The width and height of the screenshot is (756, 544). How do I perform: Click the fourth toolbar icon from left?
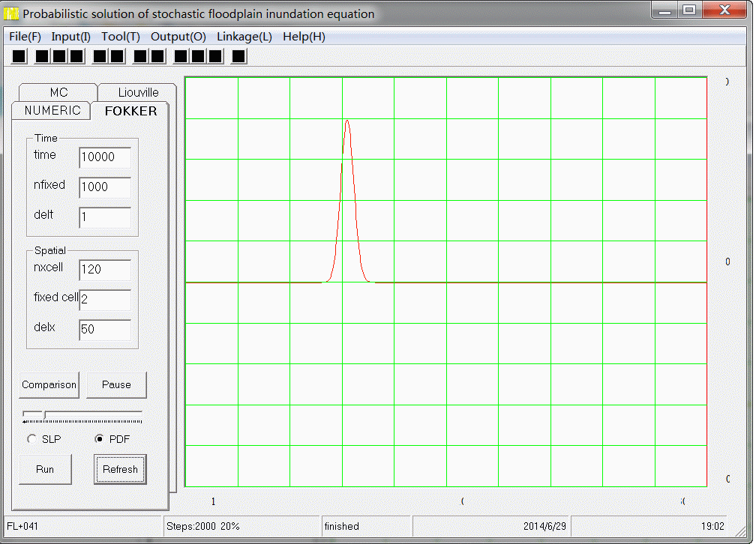pyautogui.click(x=76, y=56)
